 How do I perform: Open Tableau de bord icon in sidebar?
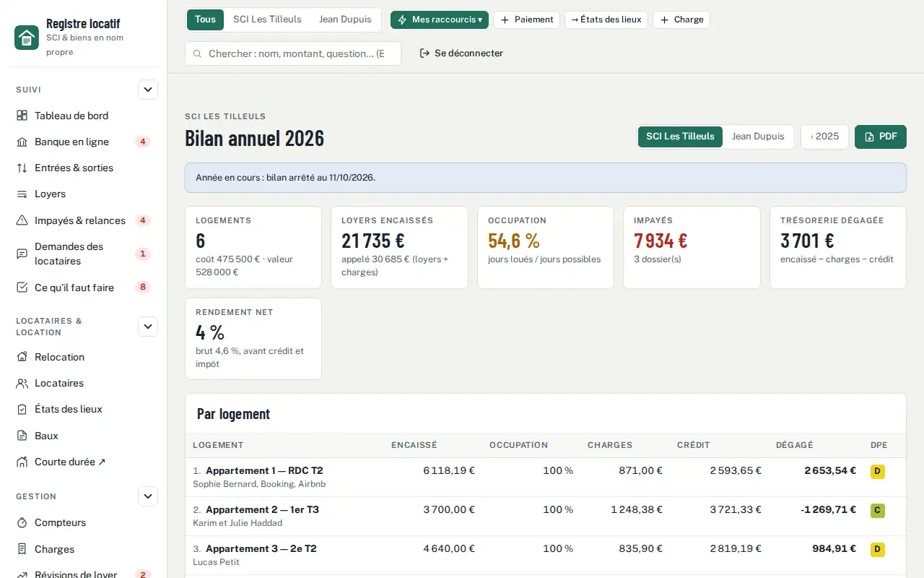click(22, 116)
